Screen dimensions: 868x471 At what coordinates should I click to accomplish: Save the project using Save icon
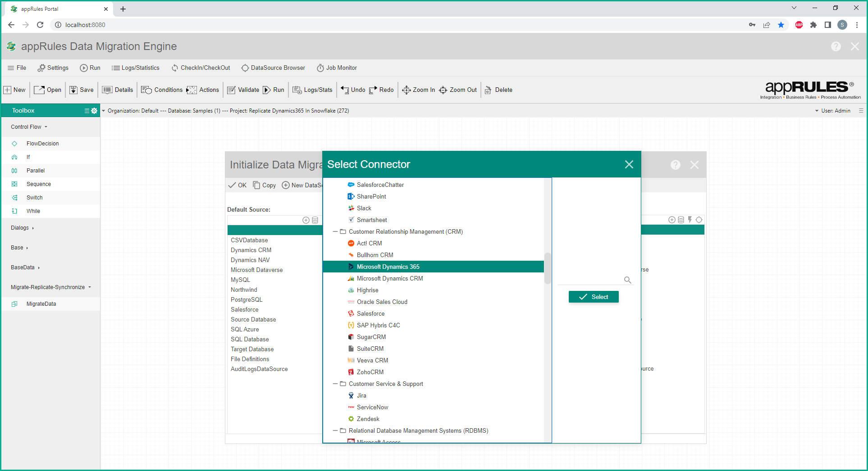(82, 90)
